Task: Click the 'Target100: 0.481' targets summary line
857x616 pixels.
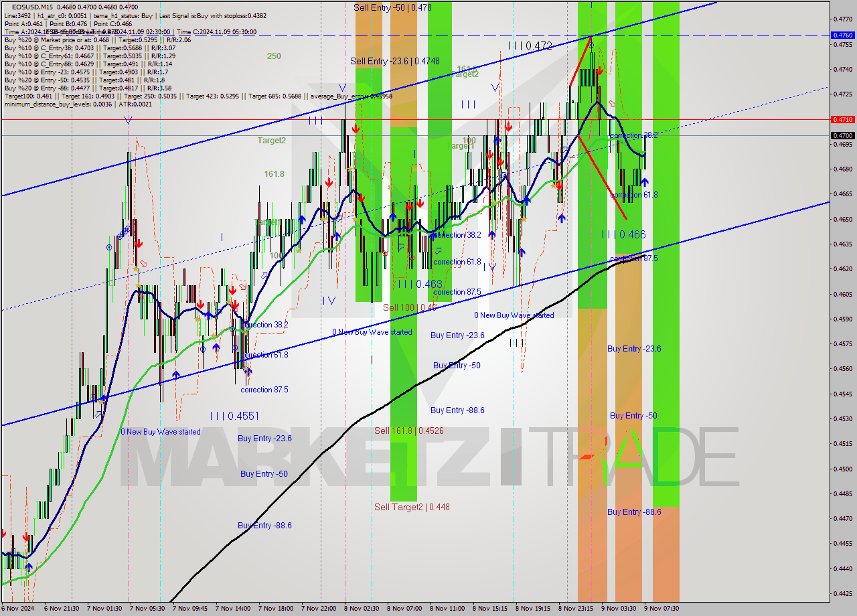Action: (x=198, y=96)
